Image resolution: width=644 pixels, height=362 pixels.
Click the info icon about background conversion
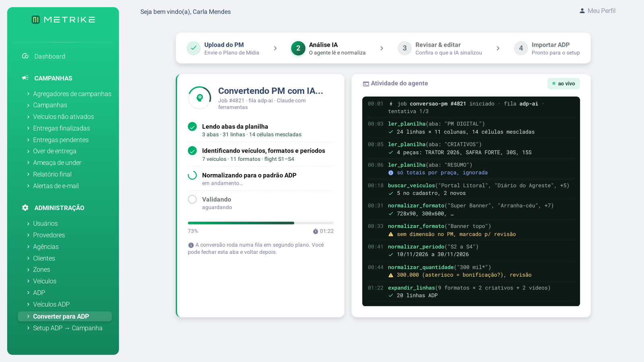tap(191, 245)
